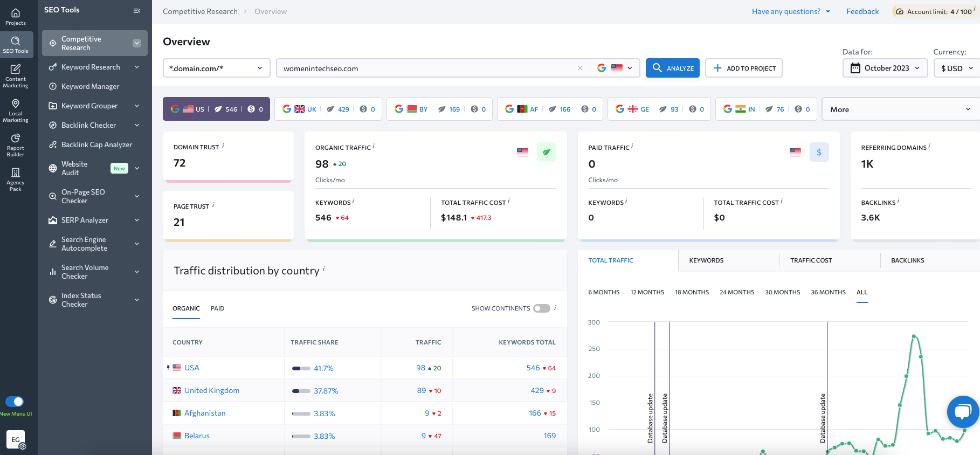Click the Organic Traffic info icon
The image size is (980, 455).
point(374,146)
